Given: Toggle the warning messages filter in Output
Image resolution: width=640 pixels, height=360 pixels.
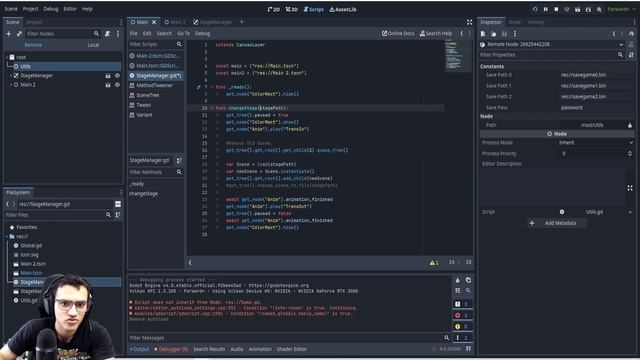Looking at the screenshot, I should (462, 327).
